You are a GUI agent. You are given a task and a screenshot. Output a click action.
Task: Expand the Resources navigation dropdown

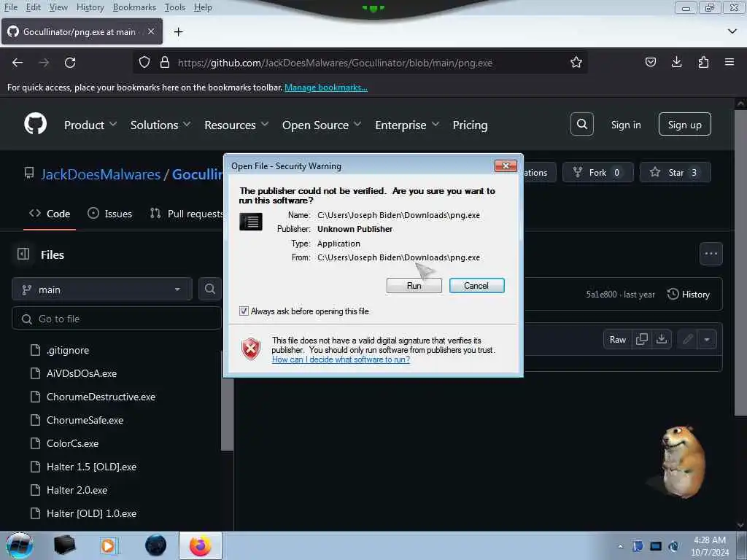tap(236, 125)
